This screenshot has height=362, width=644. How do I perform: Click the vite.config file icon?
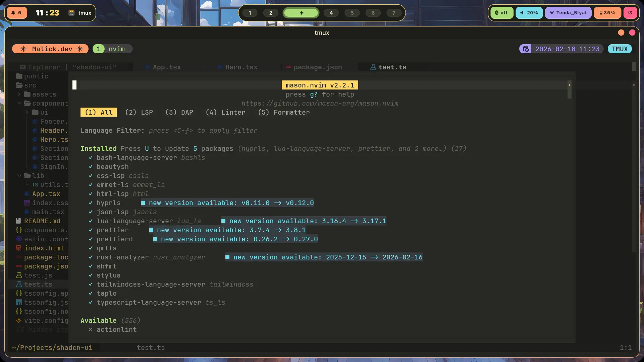19,320
